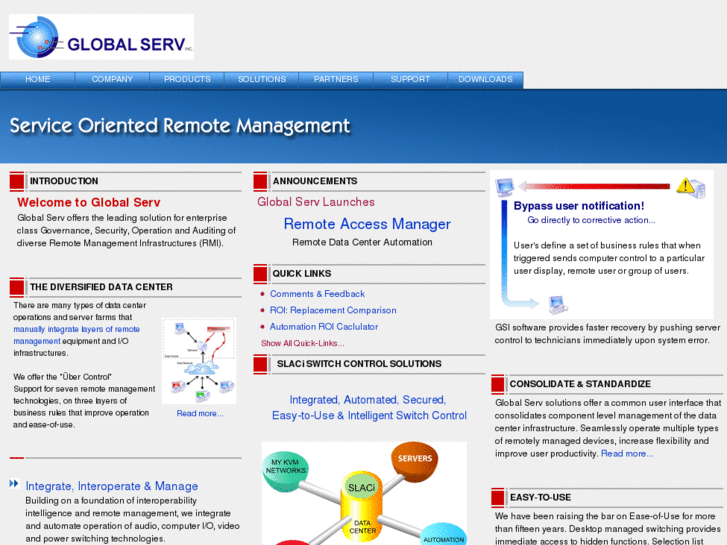Click 'Global Serv Launches' announcement text
Viewport: 727px width, 545px height.
point(316,202)
